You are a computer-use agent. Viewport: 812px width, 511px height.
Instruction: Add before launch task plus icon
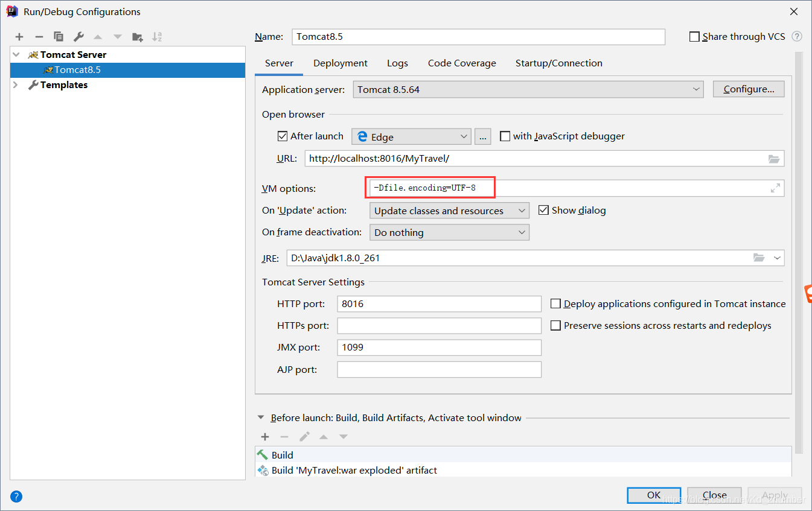(265, 437)
